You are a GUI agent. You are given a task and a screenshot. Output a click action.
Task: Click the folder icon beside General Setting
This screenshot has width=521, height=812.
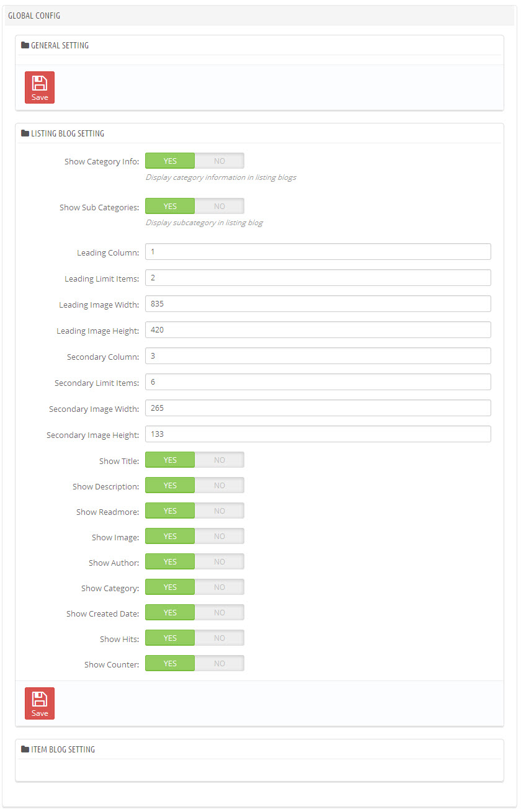coord(25,45)
